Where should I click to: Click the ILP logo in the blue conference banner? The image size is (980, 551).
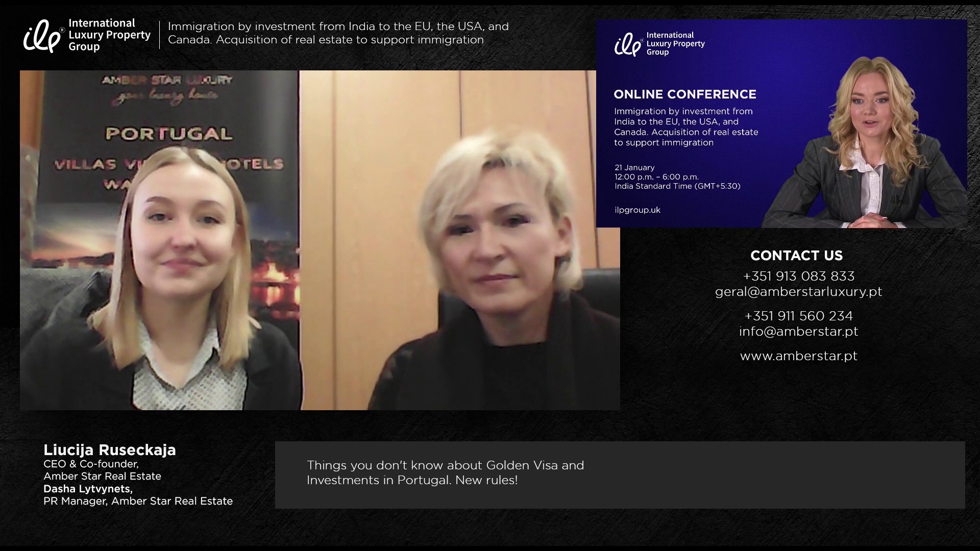click(628, 45)
